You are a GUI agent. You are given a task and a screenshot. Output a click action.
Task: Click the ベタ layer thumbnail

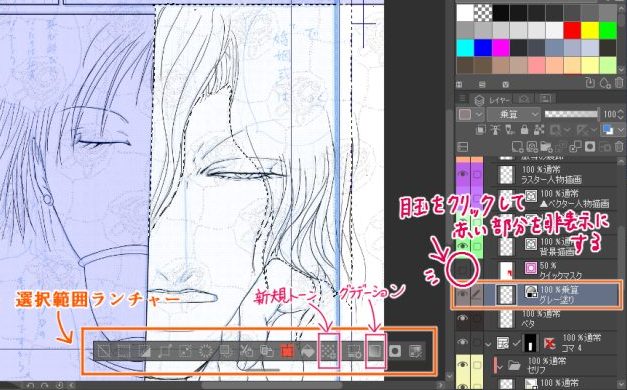point(506,319)
